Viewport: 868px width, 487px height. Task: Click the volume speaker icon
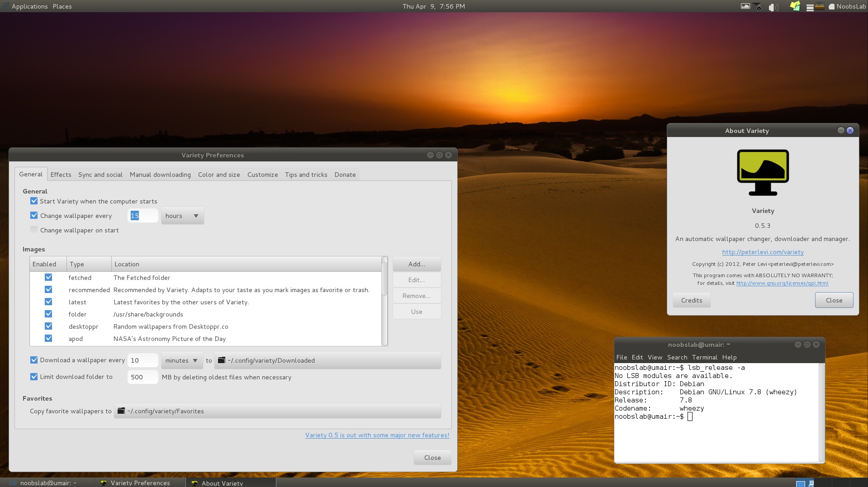(773, 7)
